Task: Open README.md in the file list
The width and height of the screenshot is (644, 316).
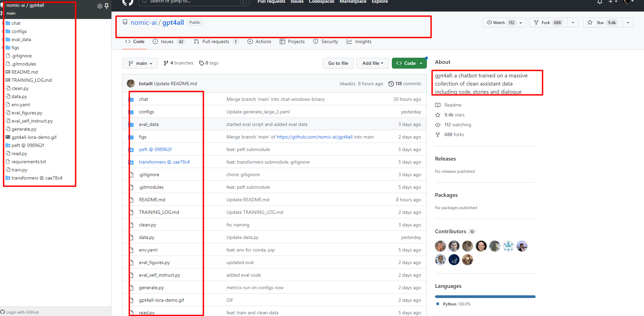Action: tap(152, 200)
